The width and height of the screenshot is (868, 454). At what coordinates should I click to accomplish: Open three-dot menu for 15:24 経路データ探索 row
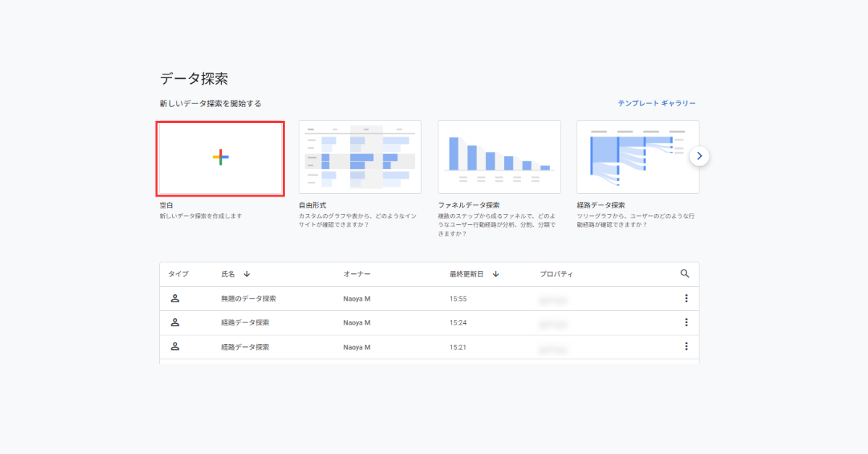pyautogui.click(x=686, y=322)
